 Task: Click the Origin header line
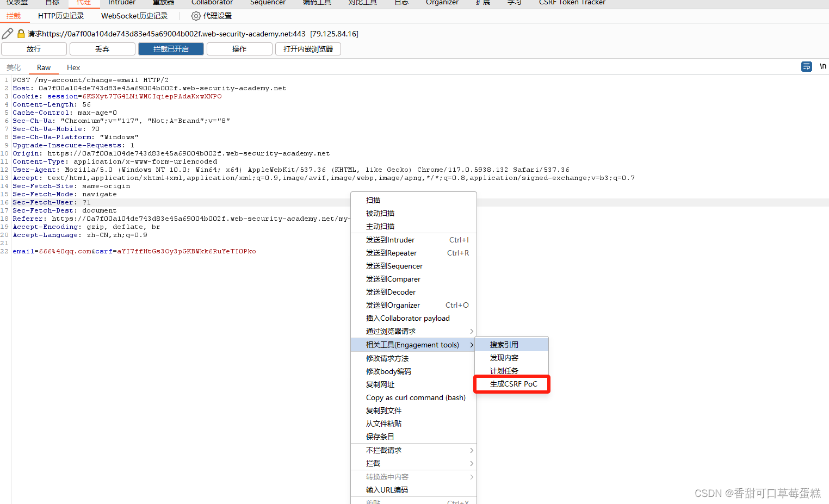tap(171, 153)
